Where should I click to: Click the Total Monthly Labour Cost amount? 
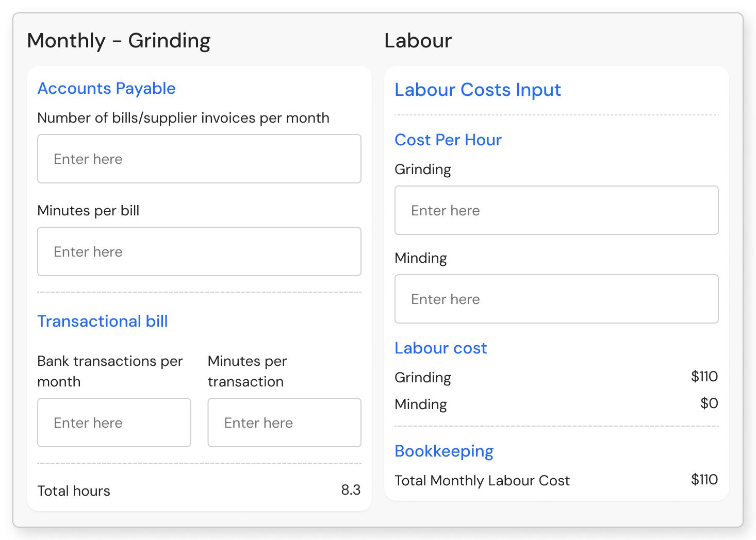[x=704, y=480]
